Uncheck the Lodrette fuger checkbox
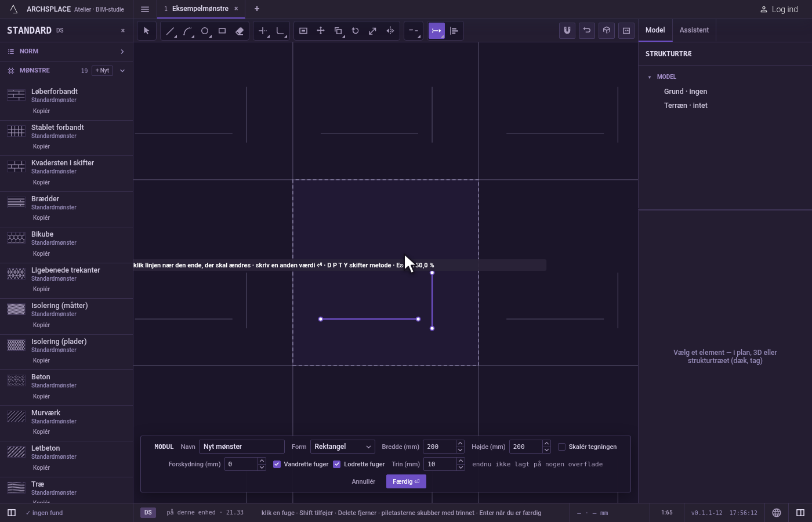 coord(336,464)
